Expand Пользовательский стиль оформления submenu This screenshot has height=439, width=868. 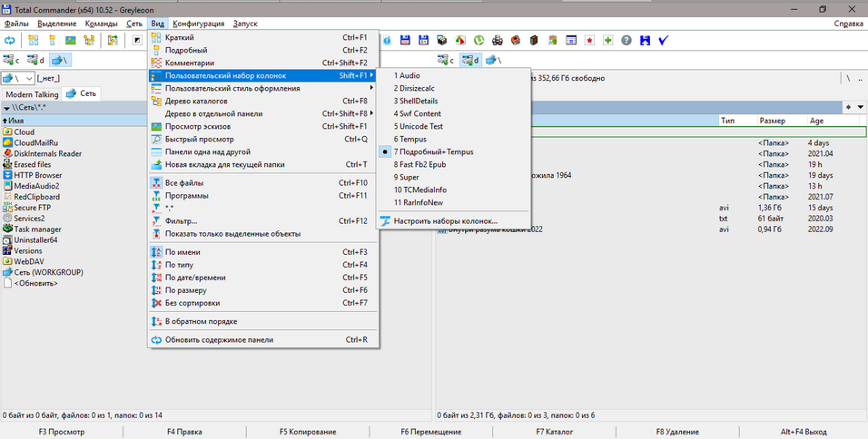pos(263,88)
